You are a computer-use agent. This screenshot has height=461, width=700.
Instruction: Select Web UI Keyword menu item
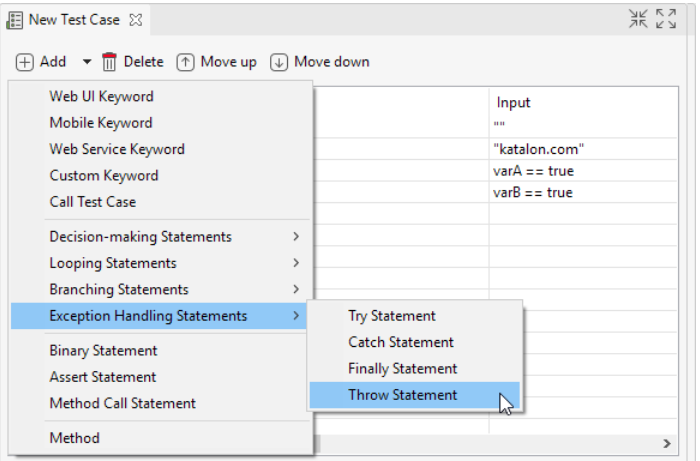[x=101, y=97]
